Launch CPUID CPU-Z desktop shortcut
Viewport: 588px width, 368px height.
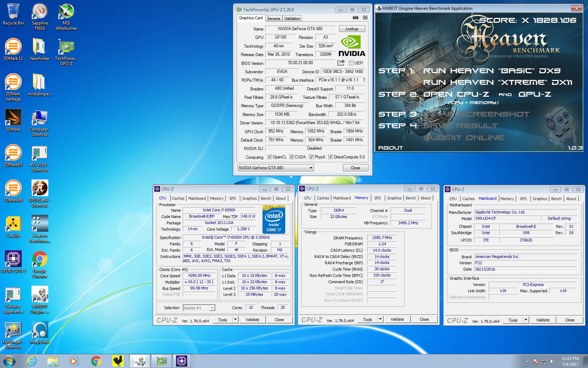(13, 262)
